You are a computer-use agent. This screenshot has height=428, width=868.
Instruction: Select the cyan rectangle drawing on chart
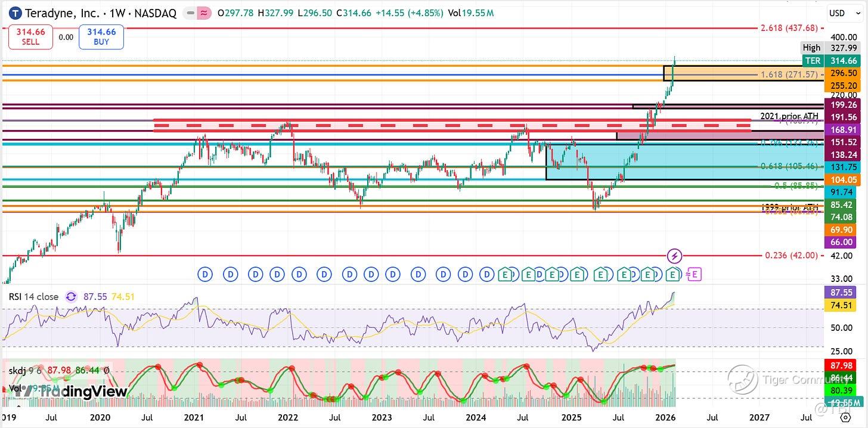(686, 162)
